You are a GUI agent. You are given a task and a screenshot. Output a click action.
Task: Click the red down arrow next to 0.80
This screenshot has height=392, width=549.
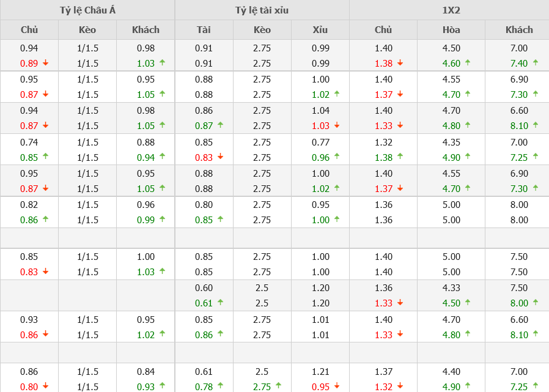tap(45, 386)
